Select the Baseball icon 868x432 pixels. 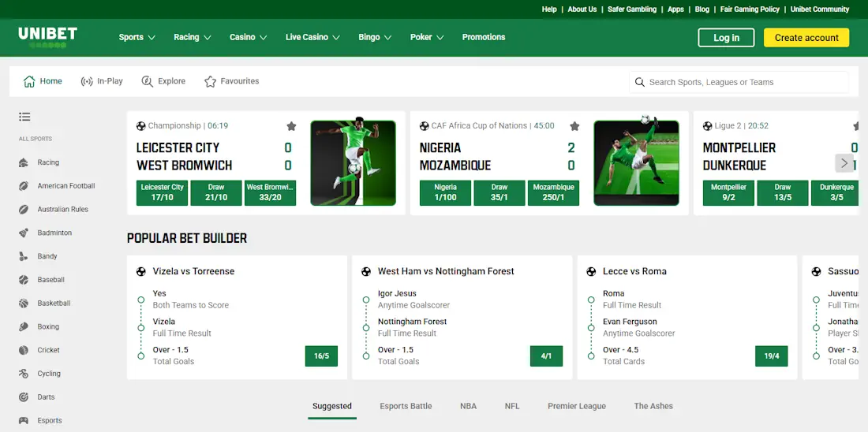tap(23, 280)
